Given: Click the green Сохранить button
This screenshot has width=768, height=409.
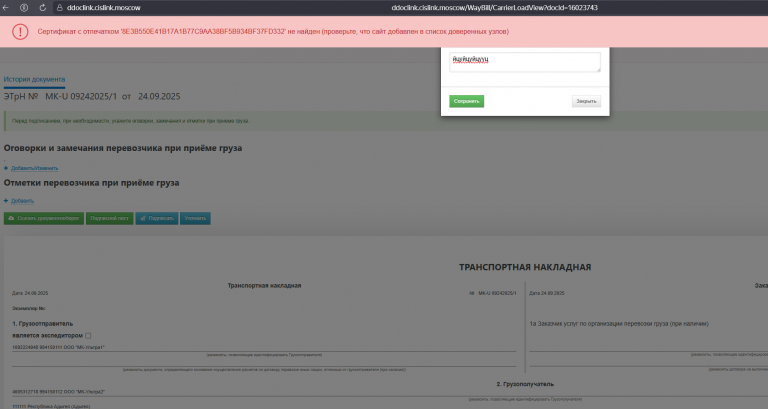Looking at the screenshot, I should click(466, 101).
